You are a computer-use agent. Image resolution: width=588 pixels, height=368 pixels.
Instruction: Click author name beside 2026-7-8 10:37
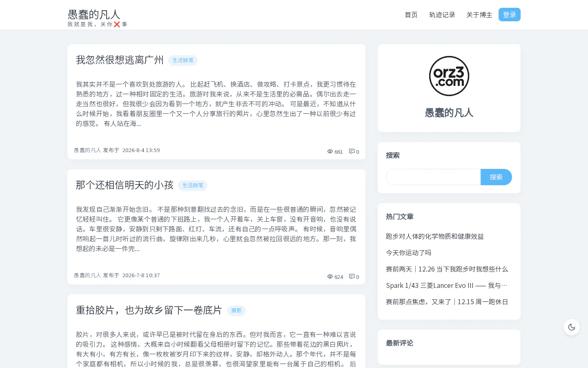(x=87, y=276)
